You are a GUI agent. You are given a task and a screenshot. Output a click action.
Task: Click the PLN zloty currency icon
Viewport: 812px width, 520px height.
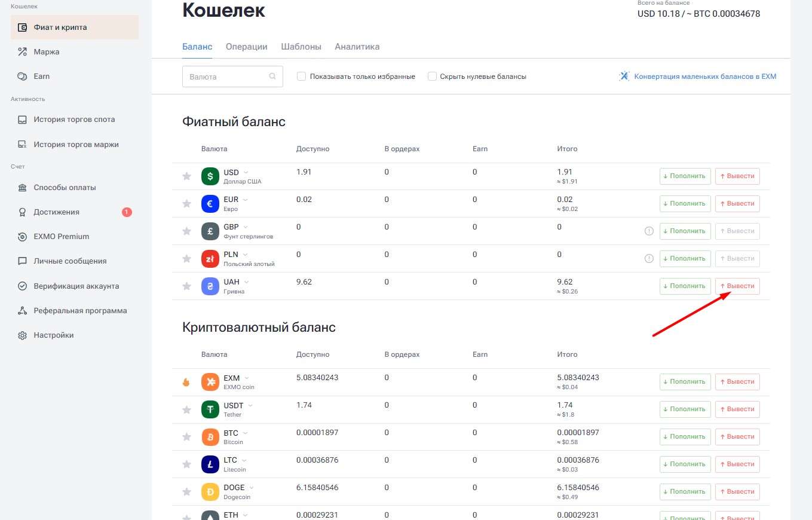(210, 259)
